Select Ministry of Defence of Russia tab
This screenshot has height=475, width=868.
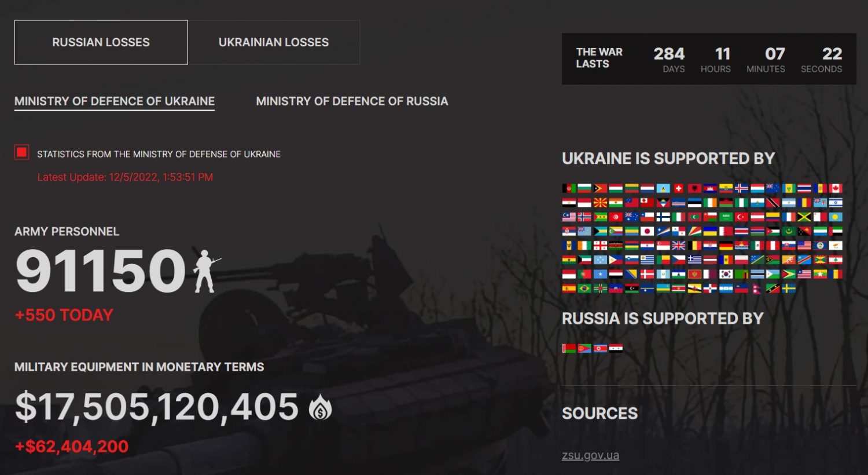(352, 101)
